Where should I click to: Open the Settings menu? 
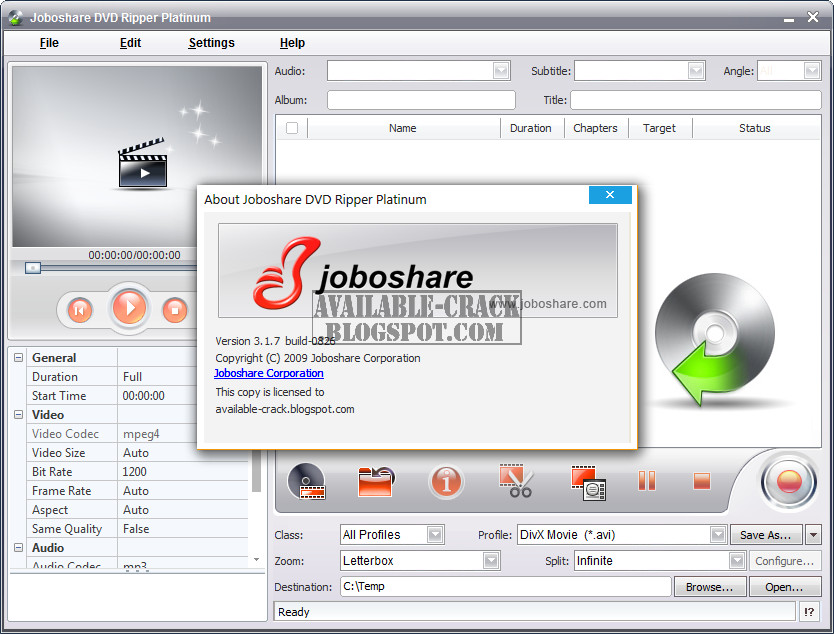tap(211, 43)
